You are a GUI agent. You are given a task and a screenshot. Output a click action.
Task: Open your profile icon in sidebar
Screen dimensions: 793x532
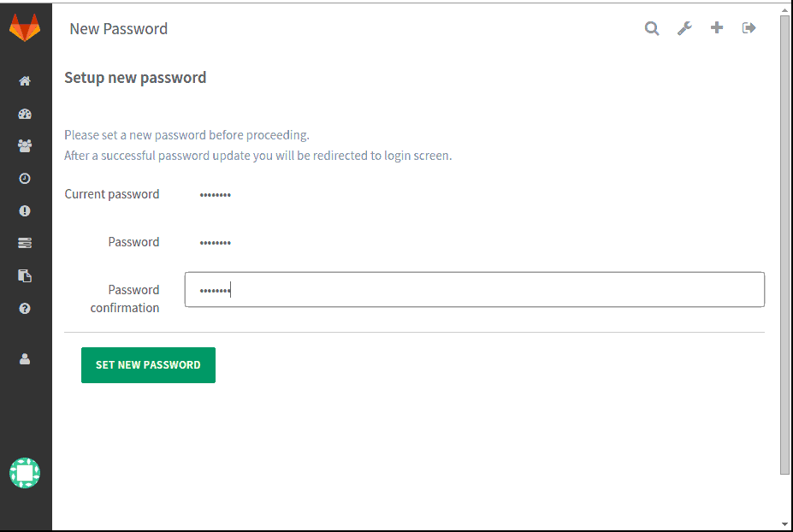pos(25,358)
